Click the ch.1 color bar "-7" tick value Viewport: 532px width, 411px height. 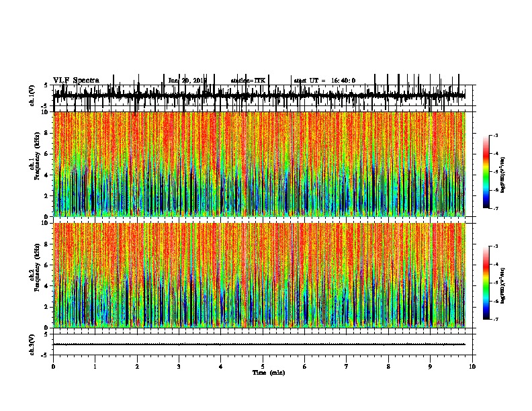tap(495, 208)
